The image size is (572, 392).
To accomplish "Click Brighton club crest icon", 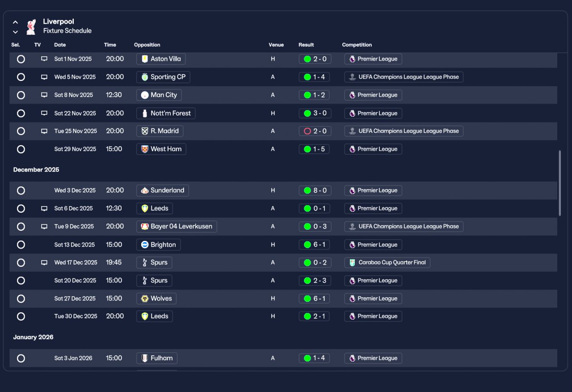I will coord(144,244).
